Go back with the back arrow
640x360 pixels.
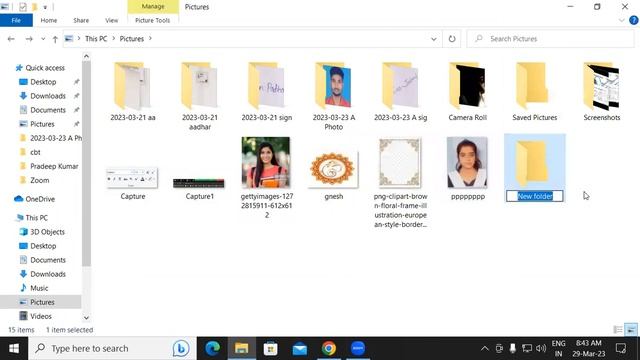(x=11, y=39)
